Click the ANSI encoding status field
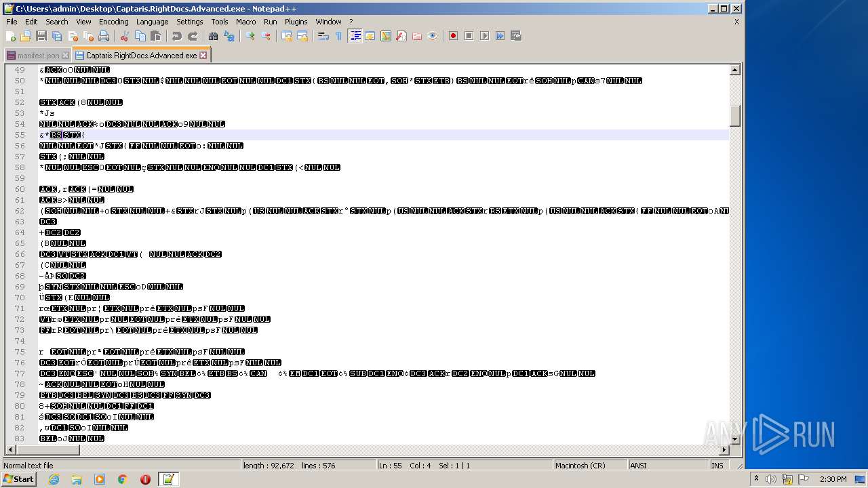 pos(667,466)
